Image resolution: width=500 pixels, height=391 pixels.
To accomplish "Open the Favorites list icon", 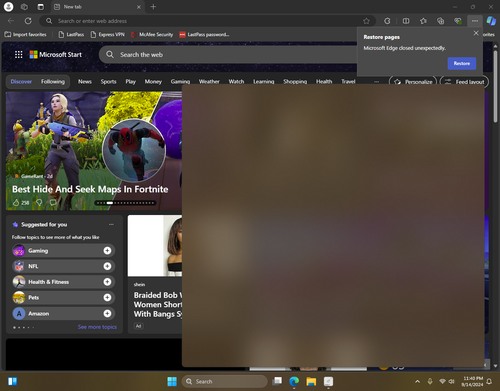I will tap(423, 21).
